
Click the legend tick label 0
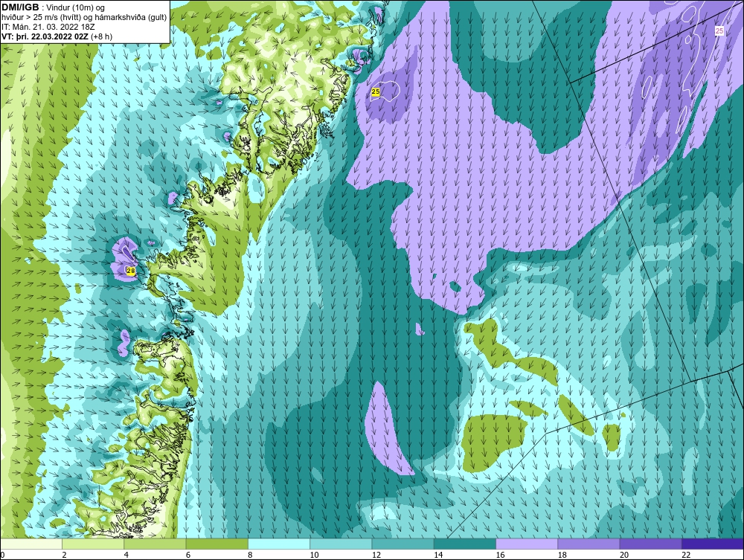pyautogui.click(x=2, y=555)
